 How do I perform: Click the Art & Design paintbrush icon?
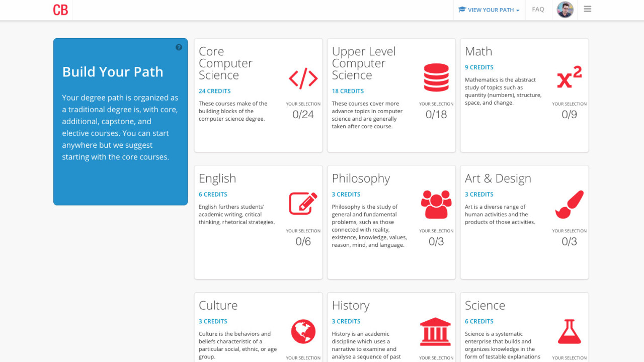pos(569,204)
